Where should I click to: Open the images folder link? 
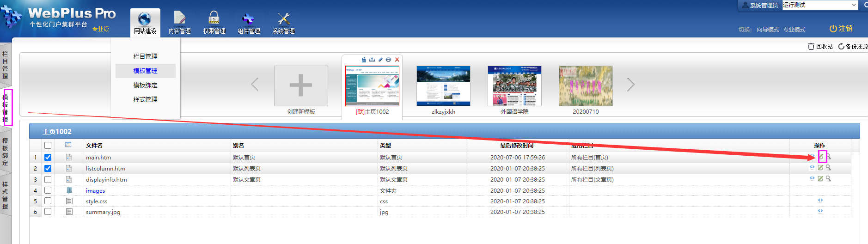95,191
